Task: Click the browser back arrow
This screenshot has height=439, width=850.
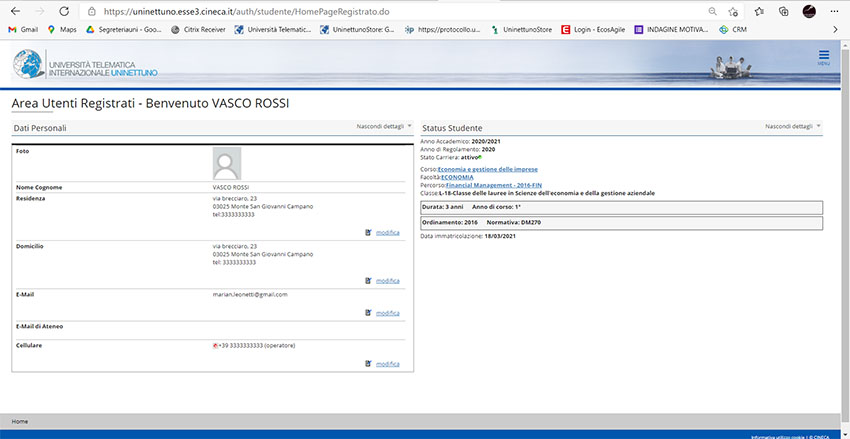Action: point(13,11)
